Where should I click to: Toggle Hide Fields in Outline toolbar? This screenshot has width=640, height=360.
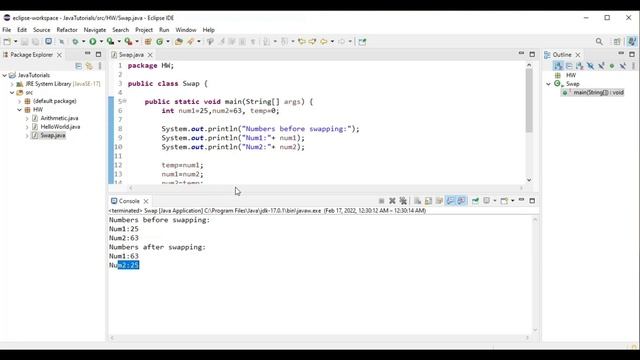click(x=590, y=66)
